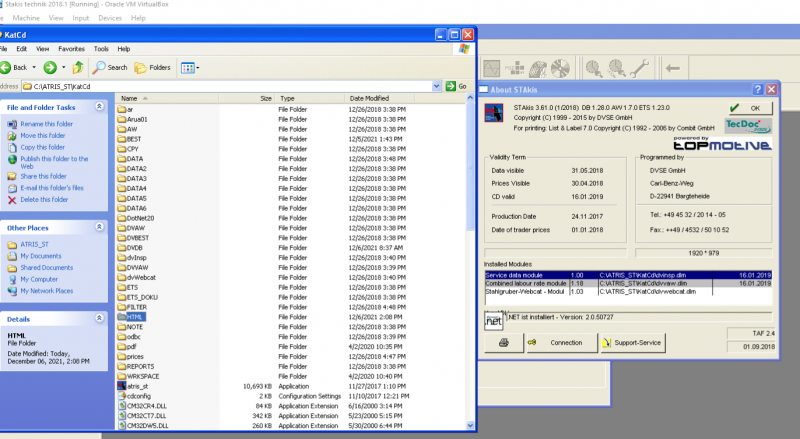Screen dimensions: 800x439
Task: Click Rename this folder link
Action: pos(46,124)
